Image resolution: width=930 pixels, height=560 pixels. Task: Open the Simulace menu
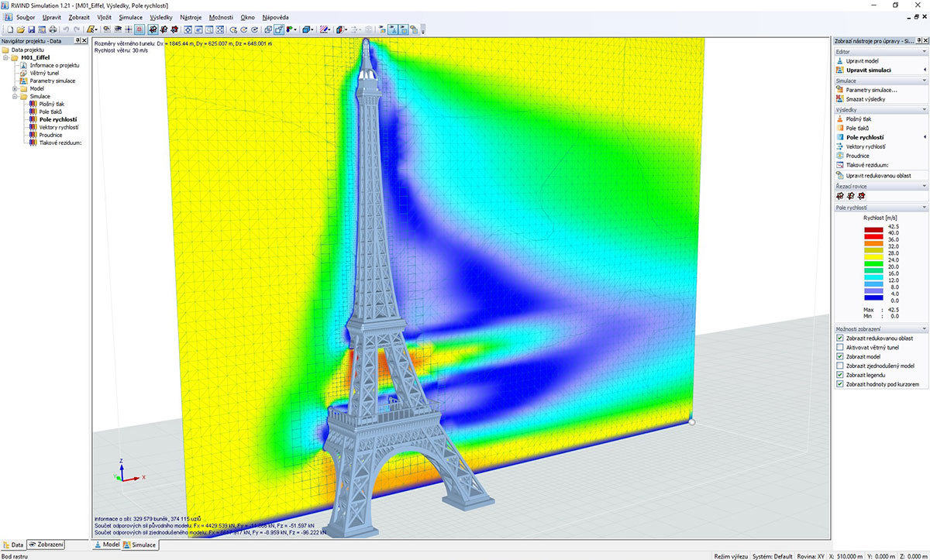point(131,16)
